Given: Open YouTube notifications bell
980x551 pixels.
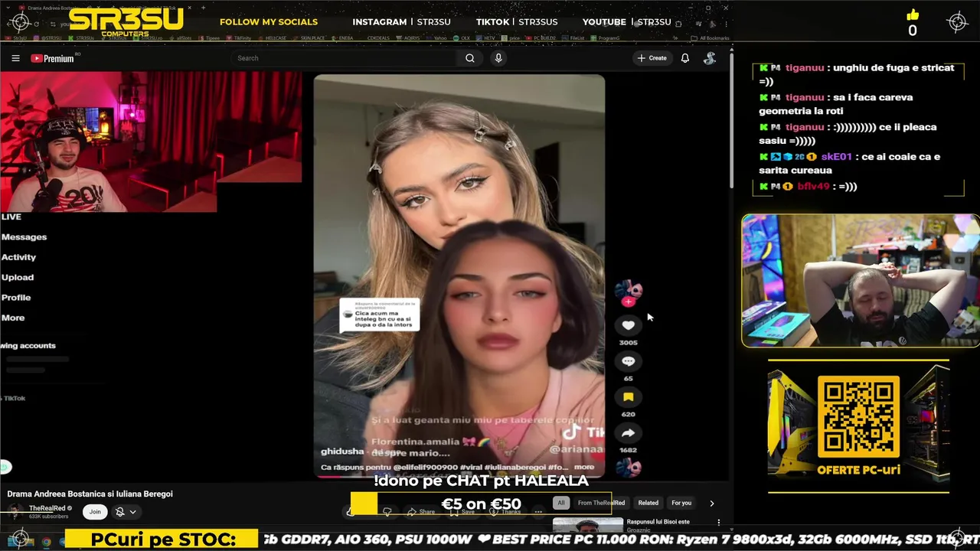Looking at the screenshot, I should 685,58.
